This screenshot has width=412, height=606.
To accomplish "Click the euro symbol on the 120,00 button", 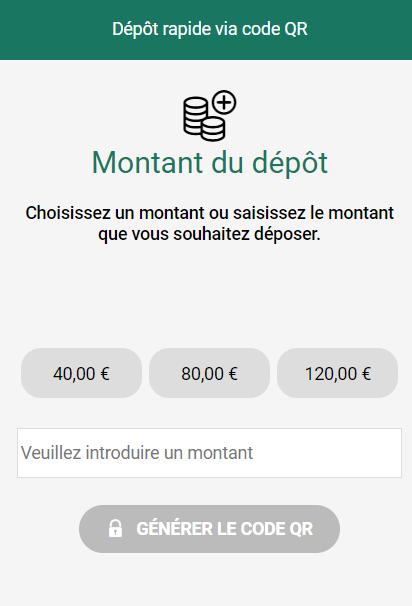I will (x=366, y=374).
